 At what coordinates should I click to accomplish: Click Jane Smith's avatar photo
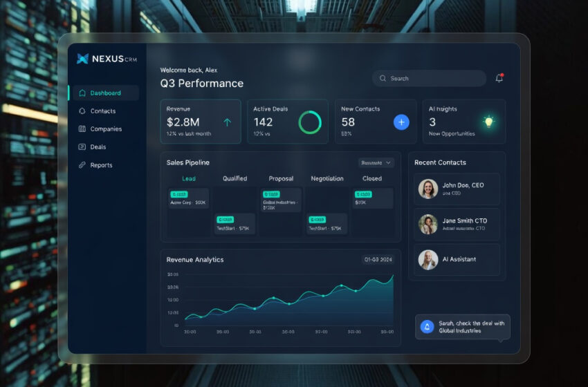[428, 224]
